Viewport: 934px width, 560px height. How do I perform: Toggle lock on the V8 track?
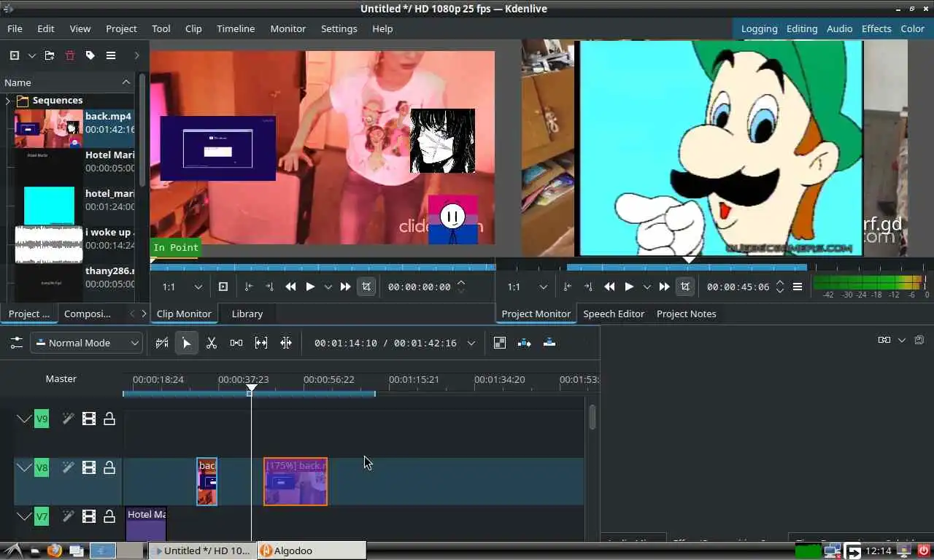pyautogui.click(x=109, y=467)
